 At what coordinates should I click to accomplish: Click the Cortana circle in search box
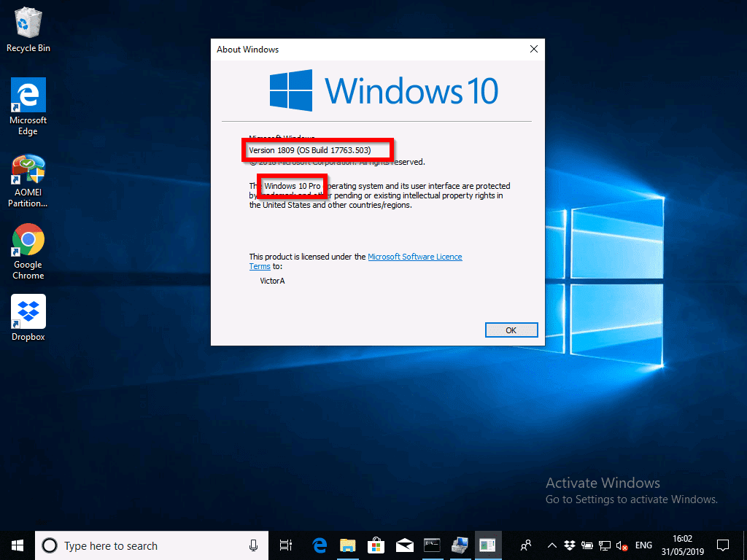[50, 545]
